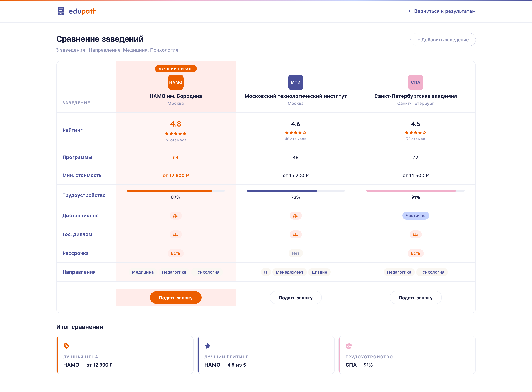This screenshot has width=532, height=392.
Task: Click the Программы row label
Action: [77, 157]
